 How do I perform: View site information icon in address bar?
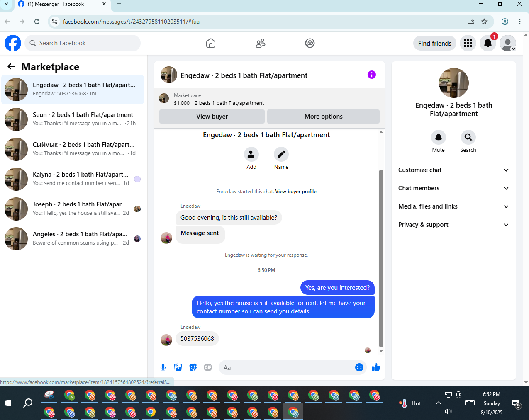pyautogui.click(x=55, y=22)
